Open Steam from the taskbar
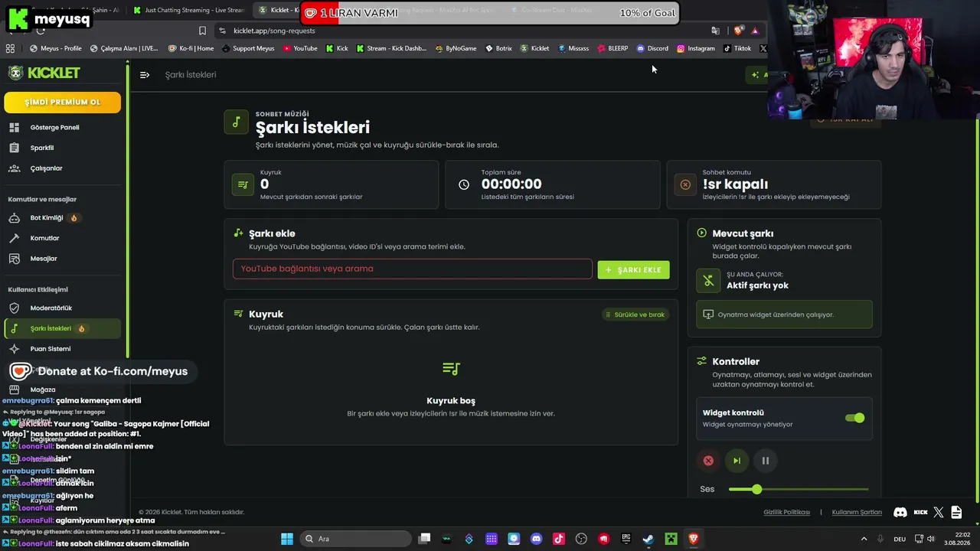The image size is (980, 551). [x=648, y=539]
